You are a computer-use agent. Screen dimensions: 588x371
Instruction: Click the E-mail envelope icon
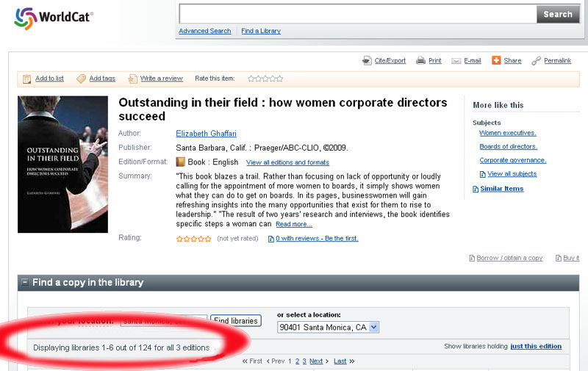456,61
